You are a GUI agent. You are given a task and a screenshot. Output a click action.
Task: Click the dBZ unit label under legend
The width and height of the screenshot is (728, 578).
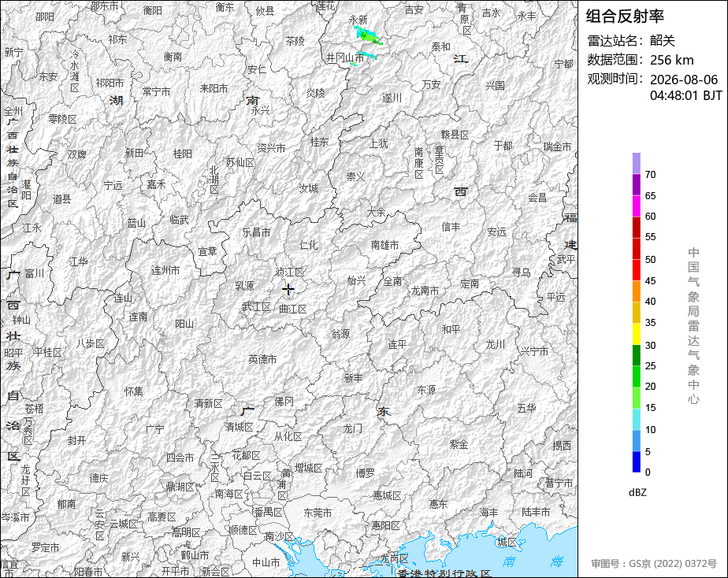click(x=637, y=492)
